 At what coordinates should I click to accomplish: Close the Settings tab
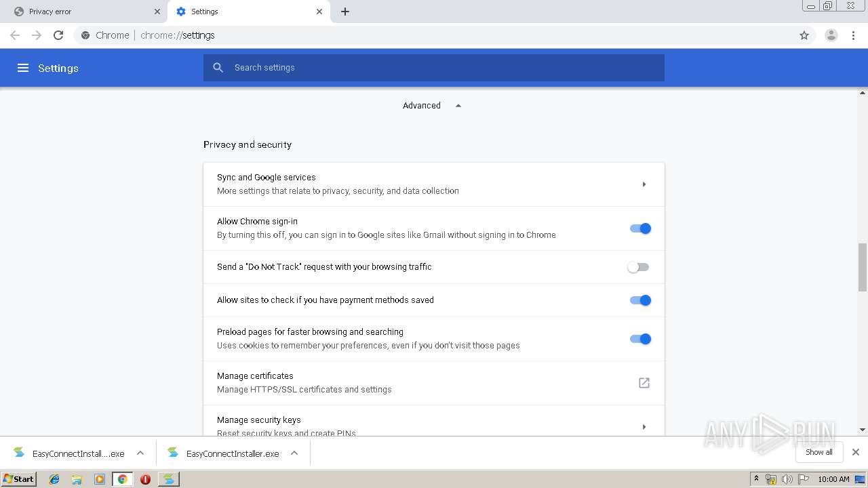[319, 12]
